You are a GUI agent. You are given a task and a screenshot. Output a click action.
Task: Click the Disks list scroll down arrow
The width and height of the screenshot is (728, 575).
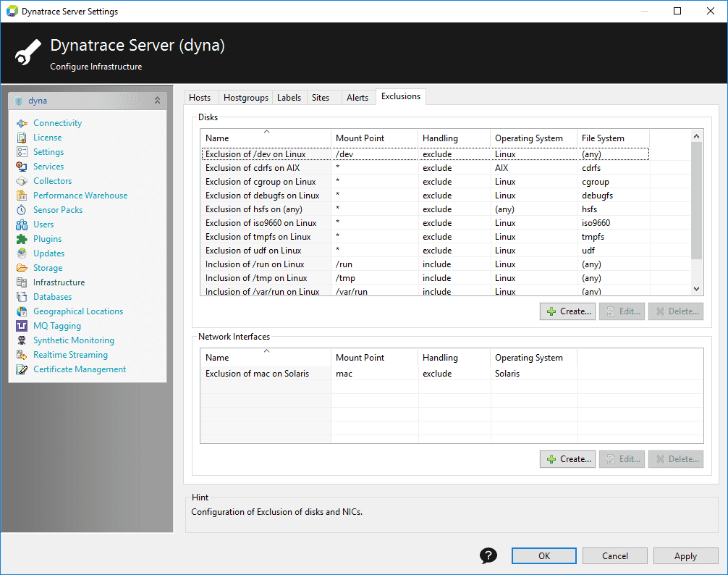click(x=696, y=288)
